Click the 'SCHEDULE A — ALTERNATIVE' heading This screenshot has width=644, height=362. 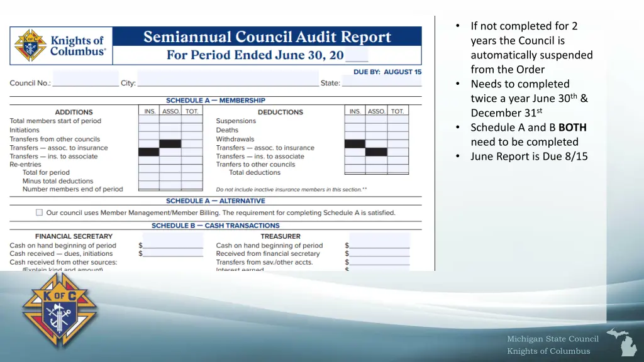tap(216, 200)
